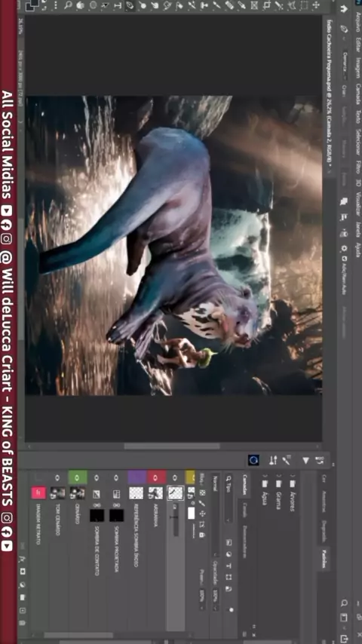Select the Lasso tool
The height and width of the screenshot is (644, 362).
[x=291, y=6]
